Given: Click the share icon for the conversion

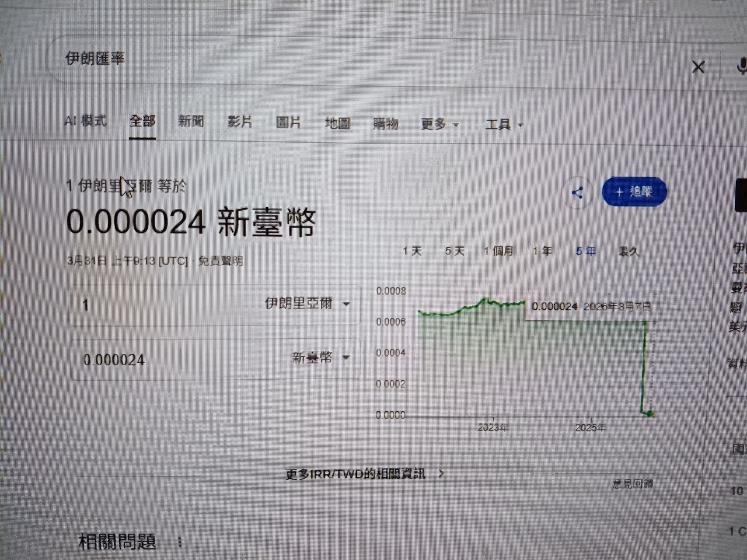Looking at the screenshot, I should point(577,192).
